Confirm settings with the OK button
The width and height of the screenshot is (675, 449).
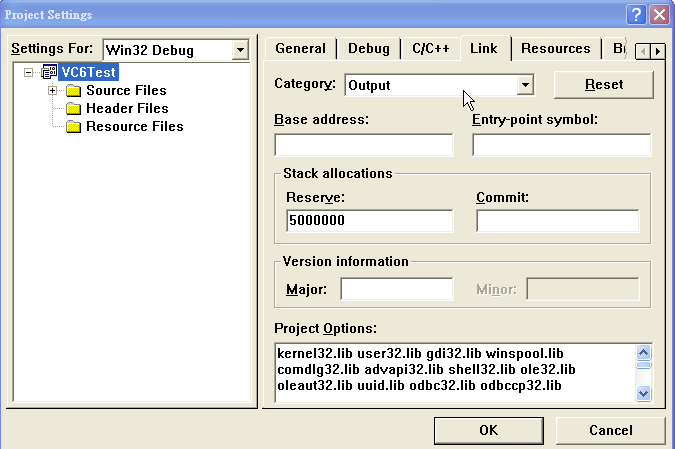point(488,430)
